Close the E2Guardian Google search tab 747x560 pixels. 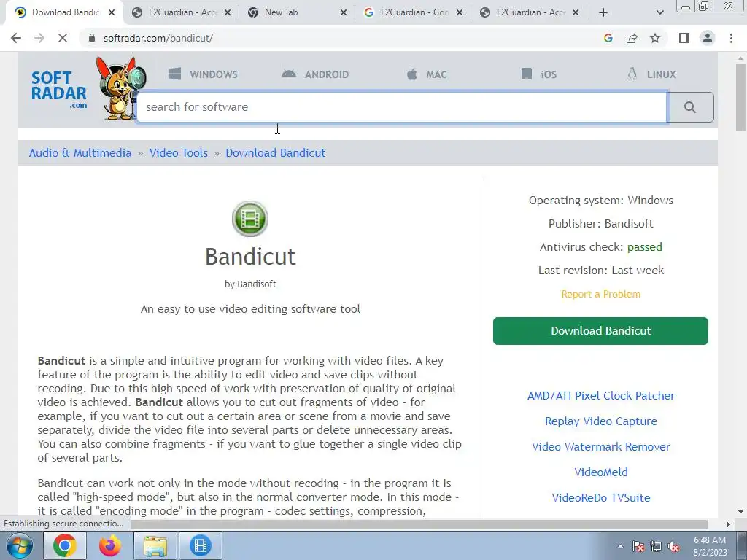point(460,12)
